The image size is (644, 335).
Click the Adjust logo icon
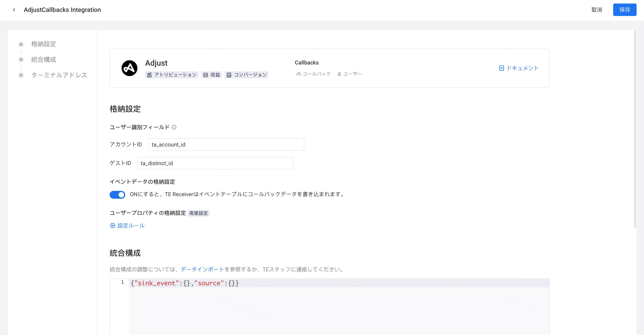click(x=129, y=68)
